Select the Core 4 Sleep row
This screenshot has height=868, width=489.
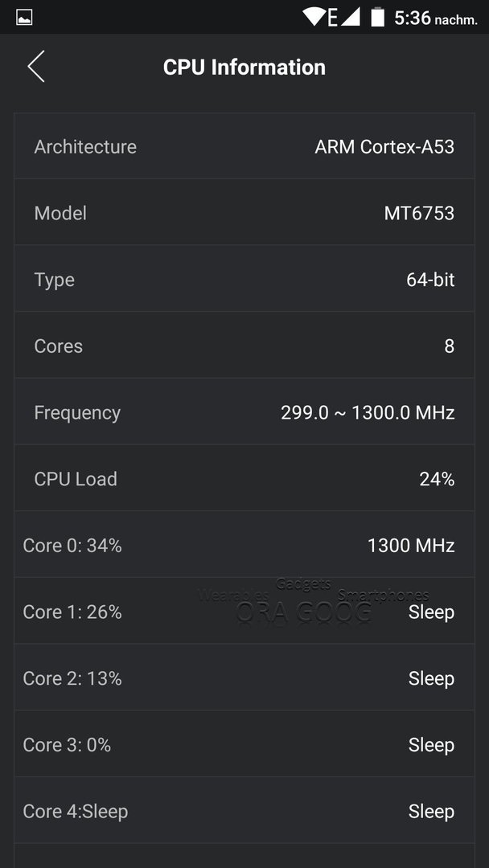[244, 810]
